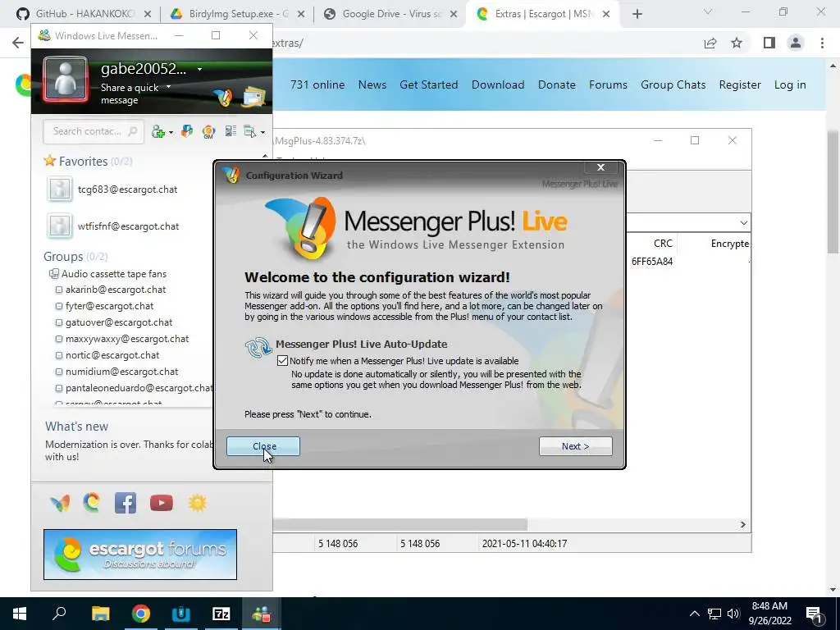
Task: Click the sun weather icon in bottom bar
Action: (197, 503)
